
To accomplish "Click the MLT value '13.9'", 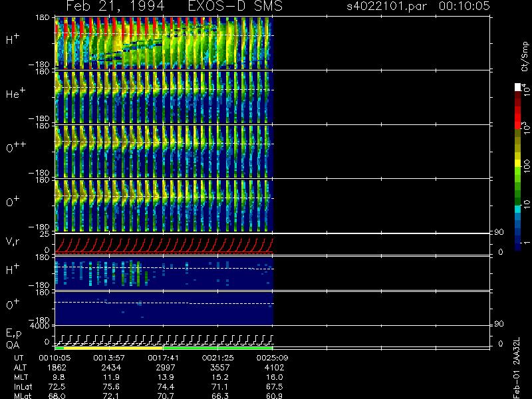I will (x=166, y=377).
